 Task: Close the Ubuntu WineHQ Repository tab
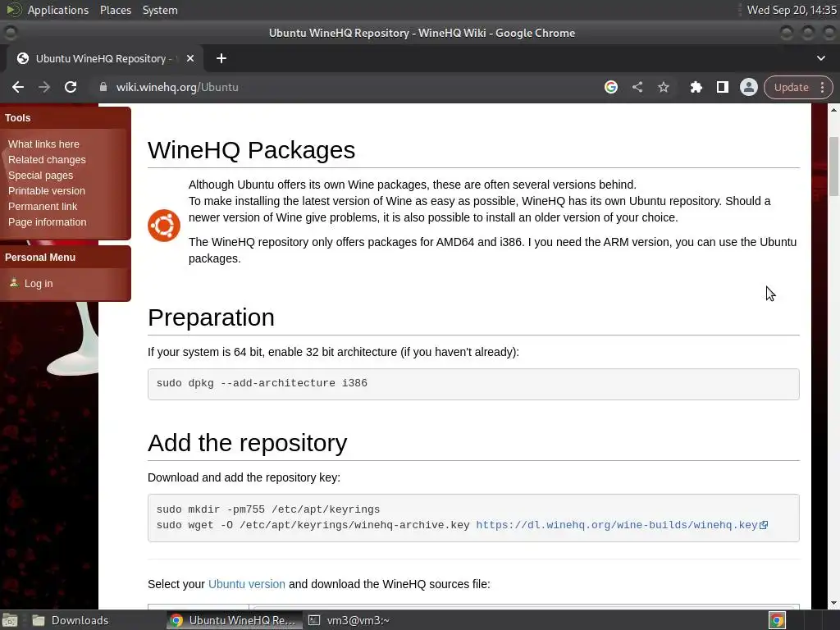pyautogui.click(x=190, y=58)
